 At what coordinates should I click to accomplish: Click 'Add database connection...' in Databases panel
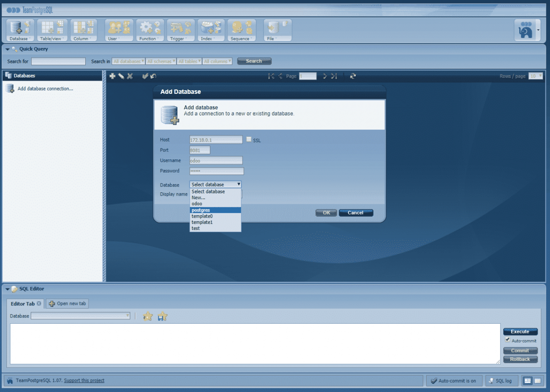coord(45,89)
